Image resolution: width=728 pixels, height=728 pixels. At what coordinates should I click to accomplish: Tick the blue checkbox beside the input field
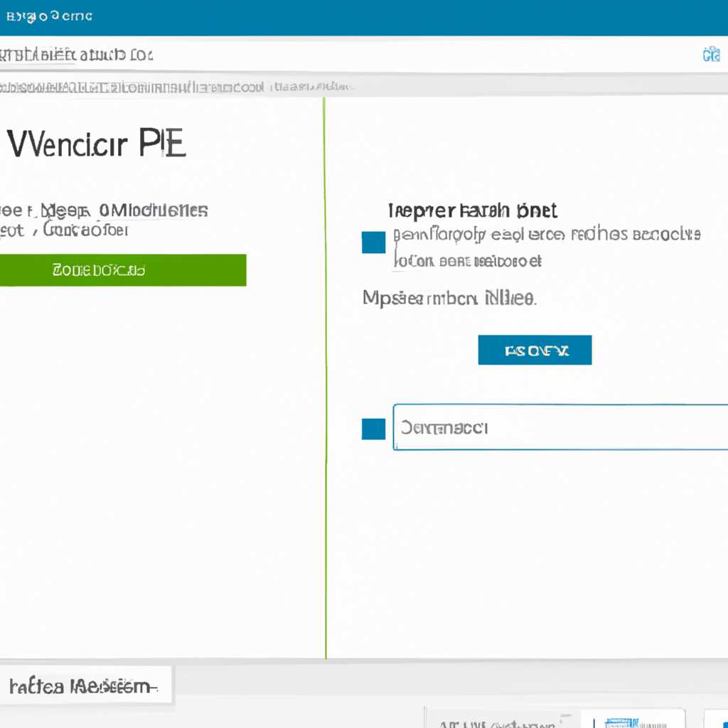(374, 429)
